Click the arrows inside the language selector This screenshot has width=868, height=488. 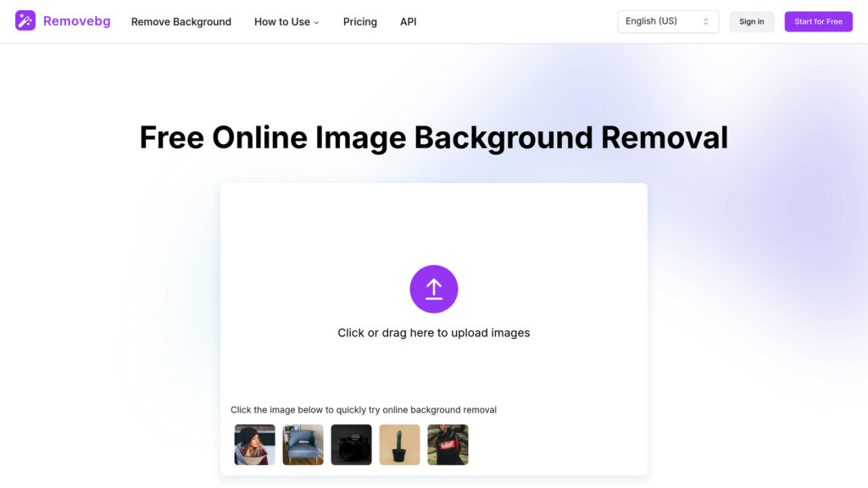705,21
